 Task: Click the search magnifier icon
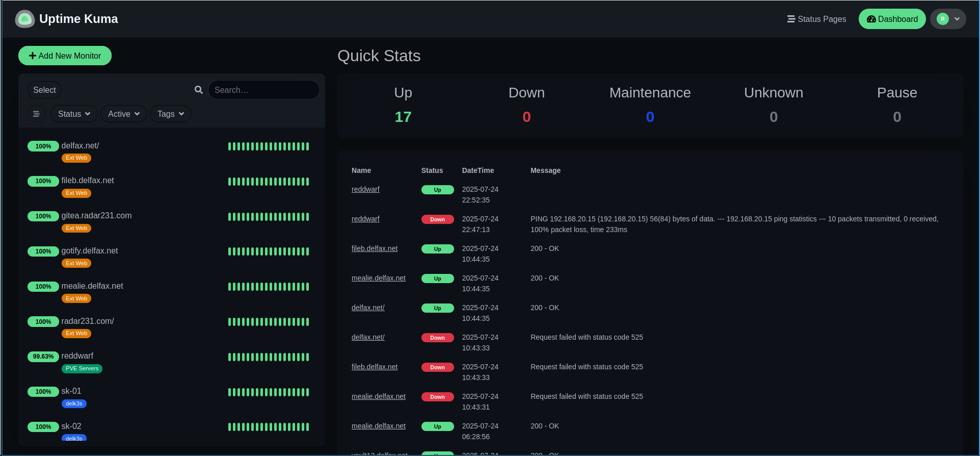[199, 90]
